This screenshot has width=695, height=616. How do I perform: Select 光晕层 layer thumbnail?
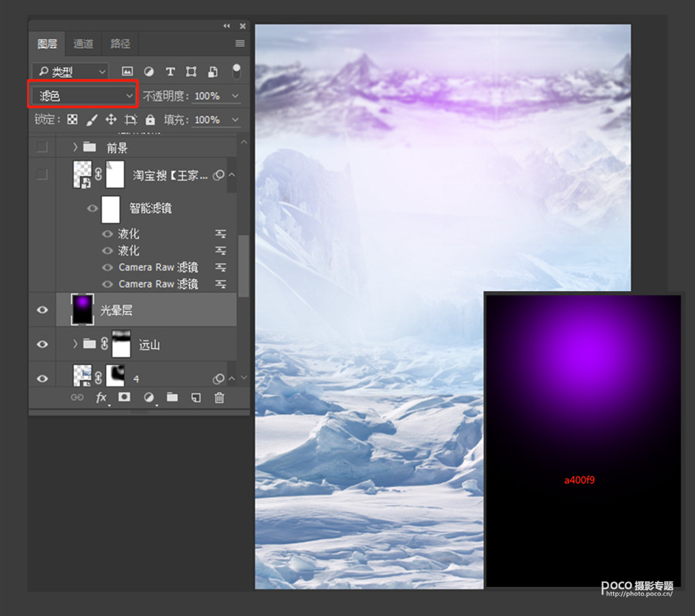83,310
